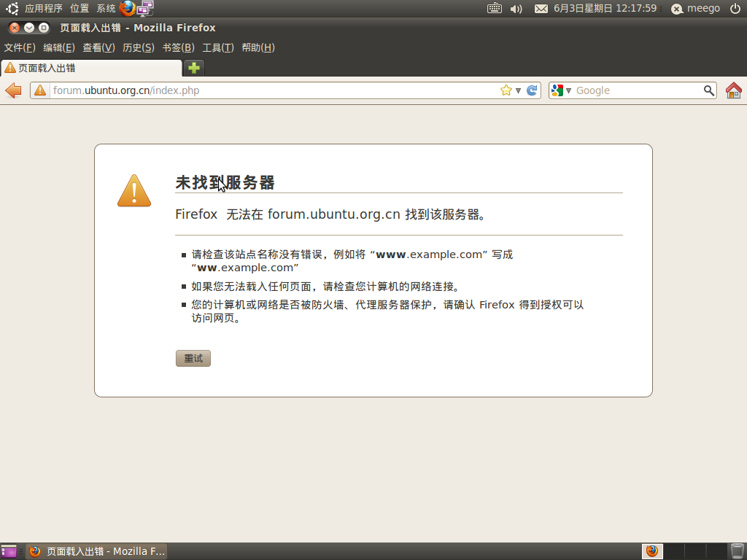
Task: Open the volume control indicator
Action: pos(516,9)
